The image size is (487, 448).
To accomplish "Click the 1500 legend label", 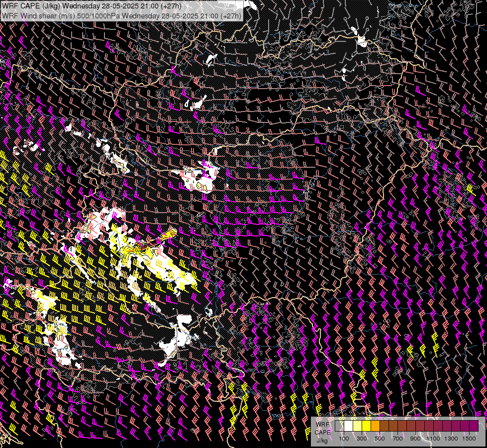I will click(469, 439).
